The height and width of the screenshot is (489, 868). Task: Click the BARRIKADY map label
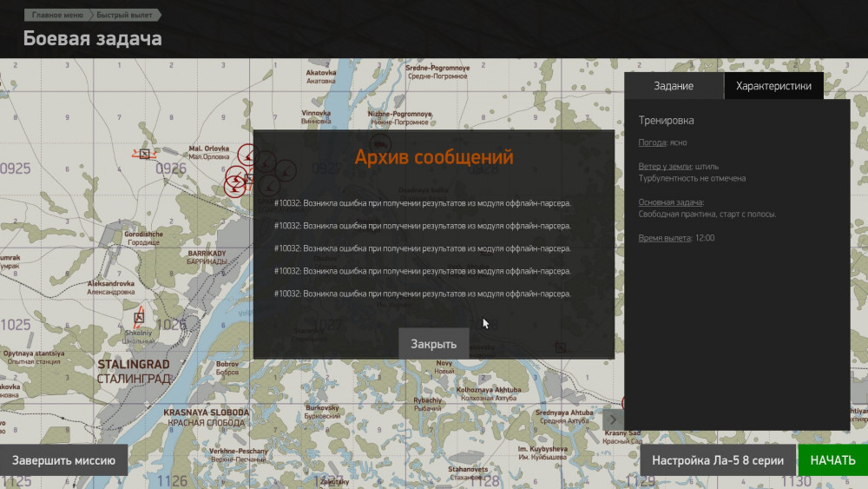tap(207, 254)
